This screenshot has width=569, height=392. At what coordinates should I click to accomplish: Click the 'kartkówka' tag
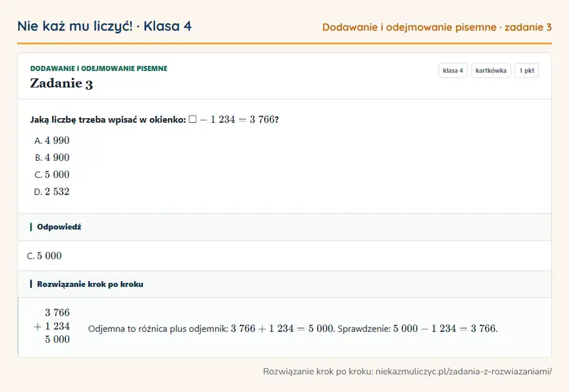click(x=491, y=70)
